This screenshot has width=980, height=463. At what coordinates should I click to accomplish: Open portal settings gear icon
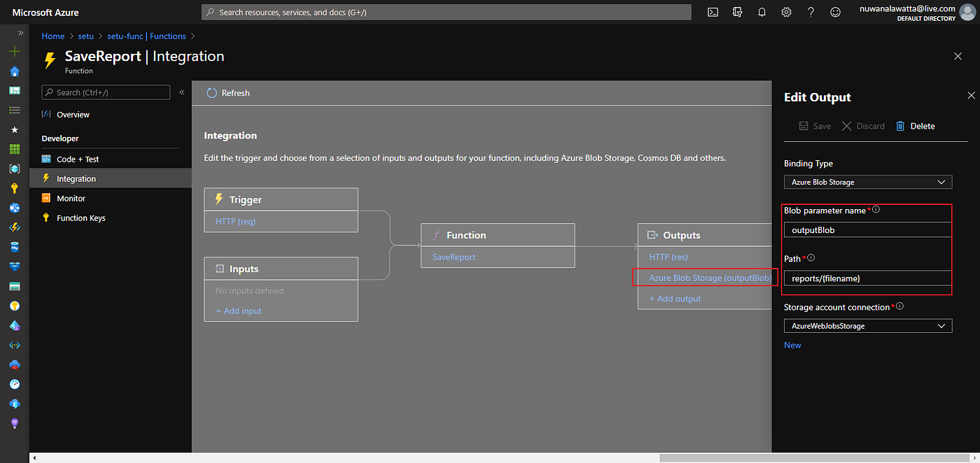click(x=786, y=12)
